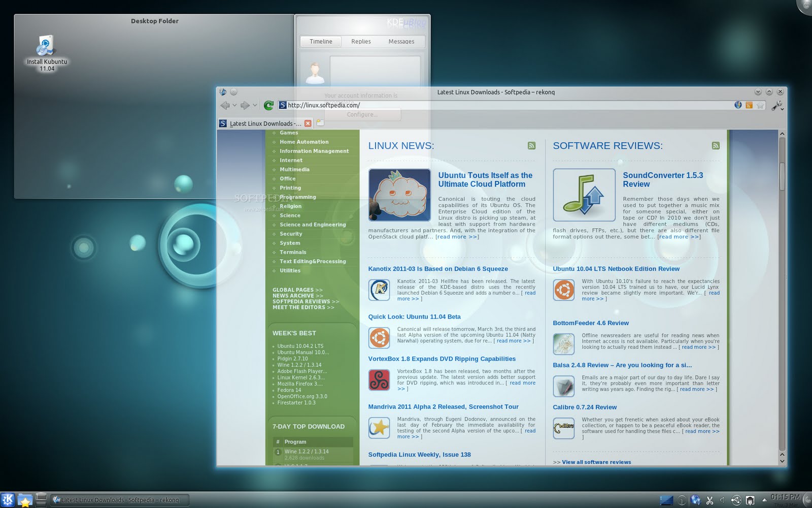Open SoundConverter 1.5.3 Review headline
The width and height of the screenshot is (812, 508).
(663, 180)
